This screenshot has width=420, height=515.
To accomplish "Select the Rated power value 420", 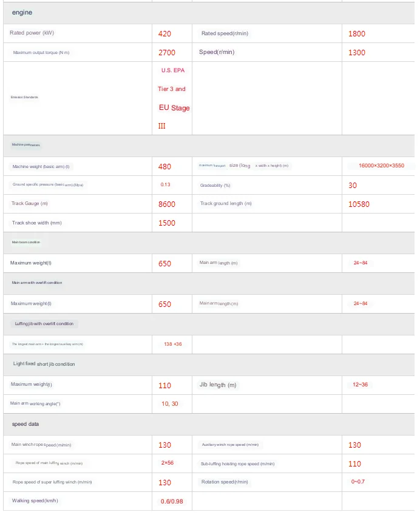I will click(x=164, y=34).
